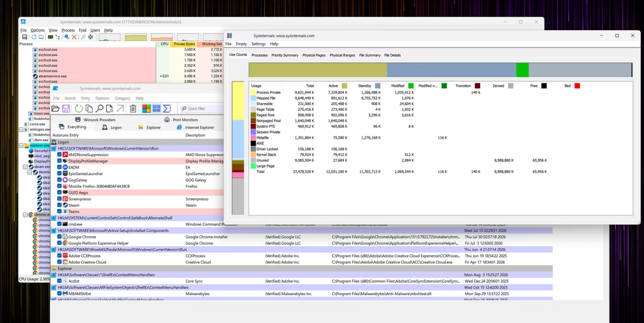Sort by Private Bytes column header
644x323 pixels.
pos(184,44)
